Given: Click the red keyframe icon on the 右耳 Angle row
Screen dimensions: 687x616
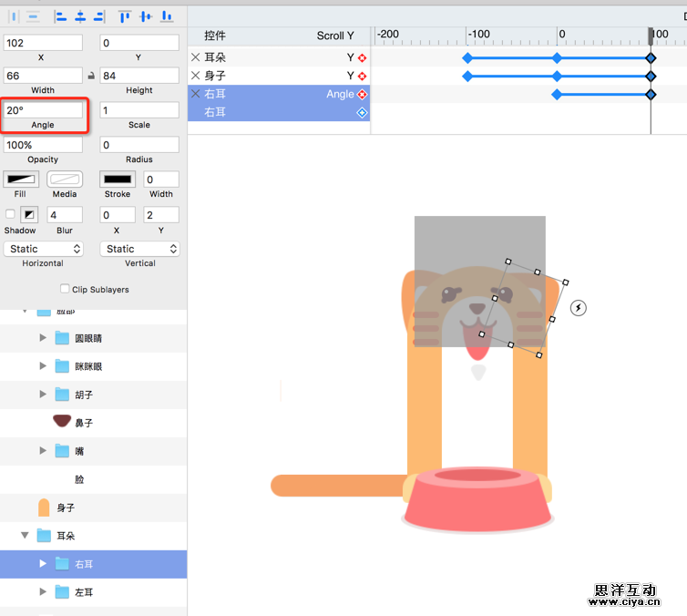Looking at the screenshot, I should coord(362,94).
